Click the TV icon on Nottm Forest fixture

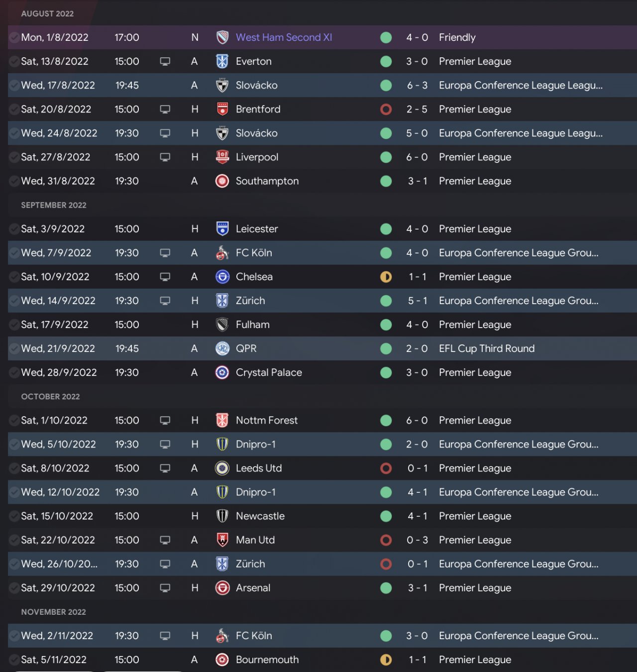coord(165,421)
